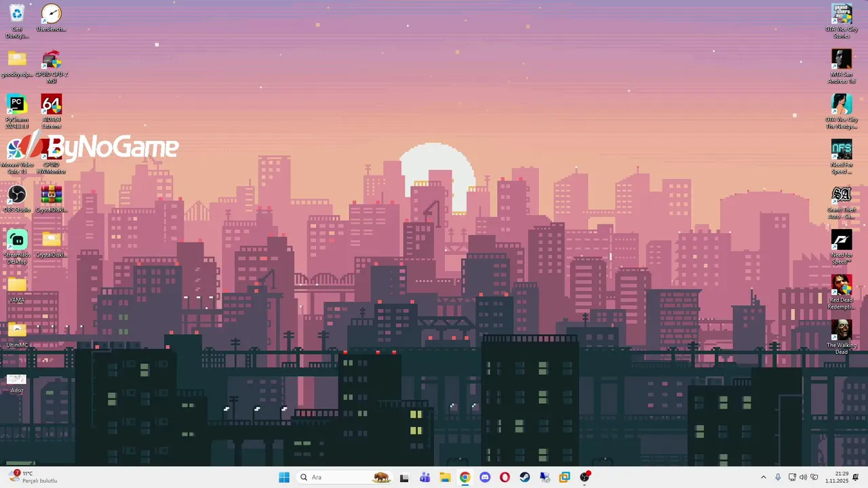Click the microphone icon in system tray
The height and width of the screenshot is (488, 868).
pos(778,477)
